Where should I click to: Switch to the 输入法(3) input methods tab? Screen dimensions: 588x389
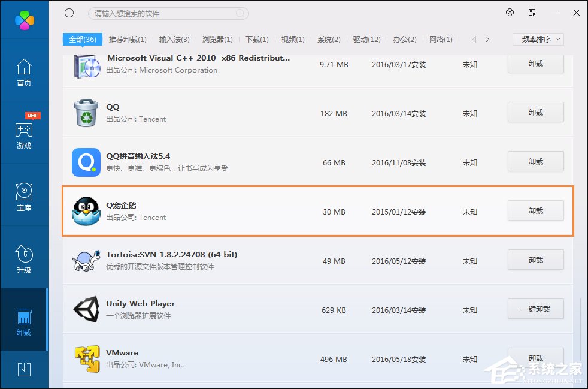click(174, 40)
